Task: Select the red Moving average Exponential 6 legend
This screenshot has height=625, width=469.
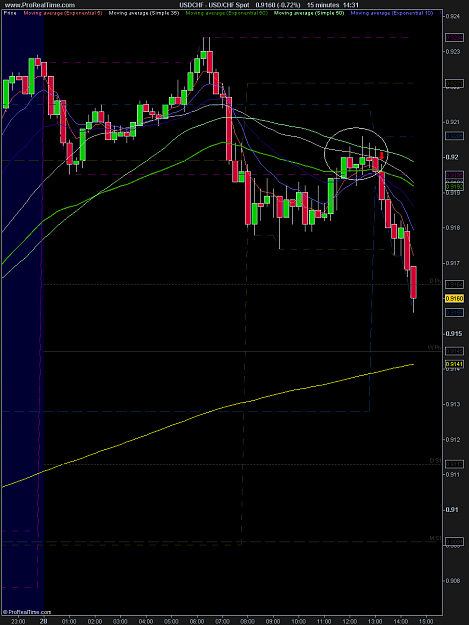Action: [x=63, y=13]
